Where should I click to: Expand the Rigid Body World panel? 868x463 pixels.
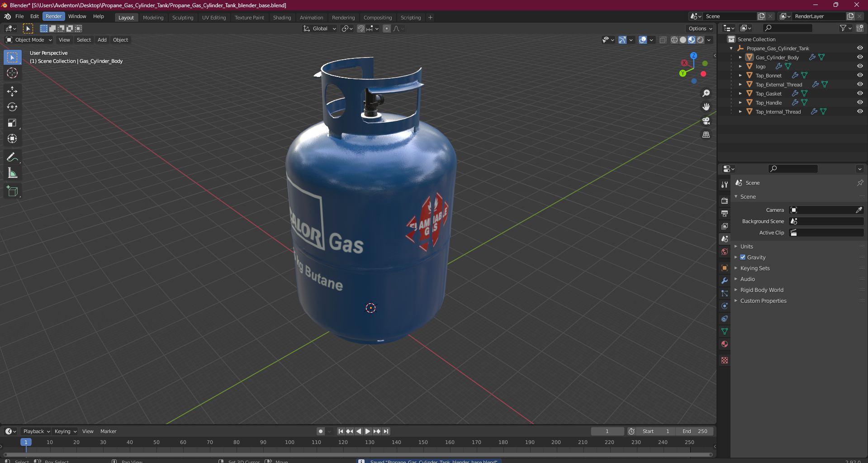point(762,290)
